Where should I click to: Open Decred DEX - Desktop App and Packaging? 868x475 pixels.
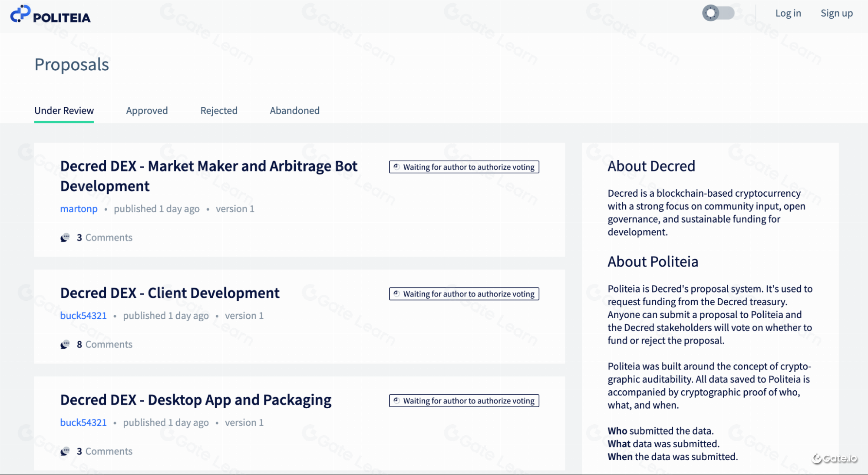click(x=195, y=400)
